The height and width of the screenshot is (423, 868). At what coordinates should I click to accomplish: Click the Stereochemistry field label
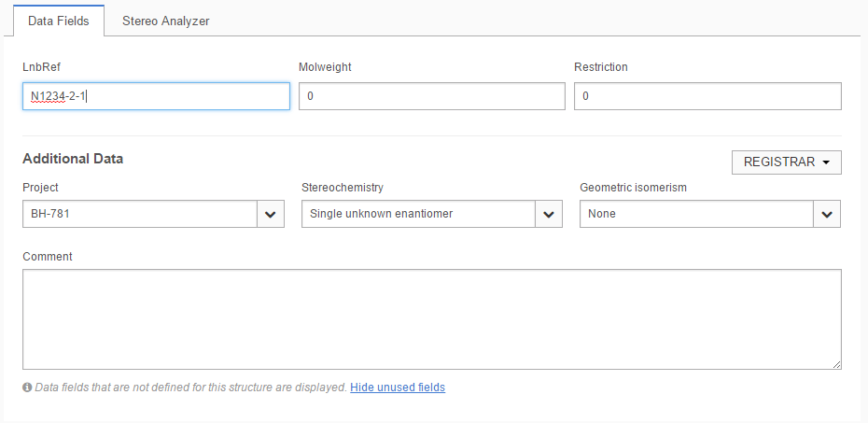[343, 188]
